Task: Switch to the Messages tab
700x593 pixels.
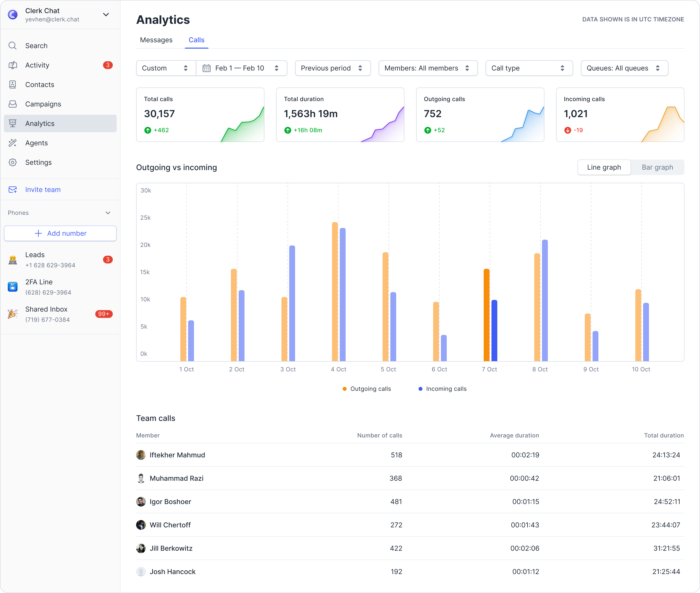Action: pyautogui.click(x=156, y=40)
